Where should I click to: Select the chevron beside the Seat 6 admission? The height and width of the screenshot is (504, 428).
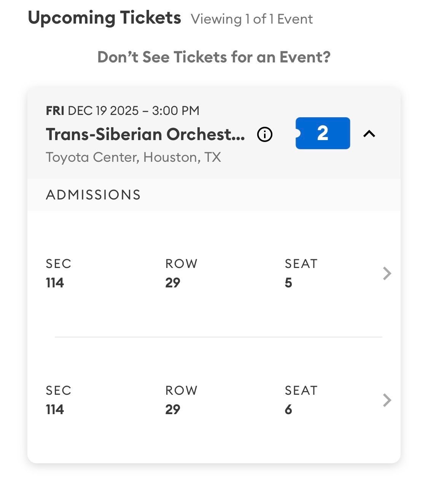(x=387, y=400)
